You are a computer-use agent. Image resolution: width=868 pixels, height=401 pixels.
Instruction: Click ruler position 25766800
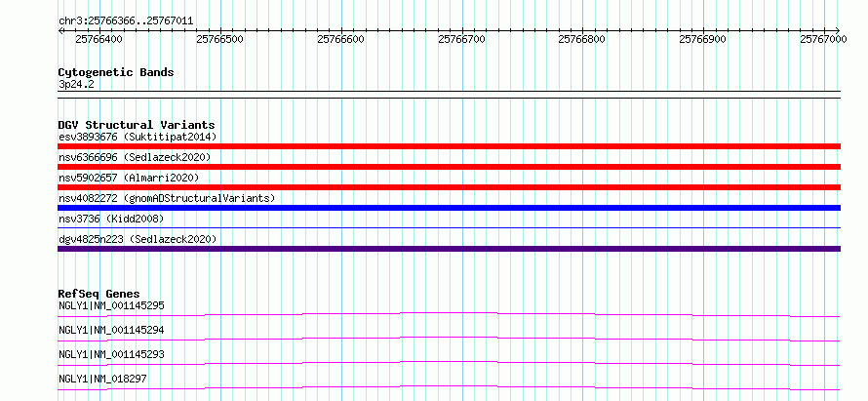(x=582, y=39)
